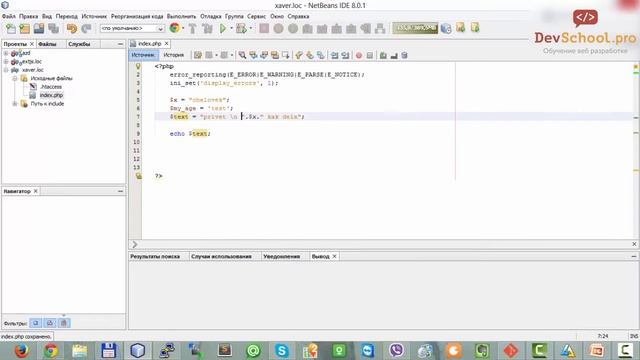Go to Next Bookmark icon
This screenshot has width=640, height=360.
(x=310, y=55)
